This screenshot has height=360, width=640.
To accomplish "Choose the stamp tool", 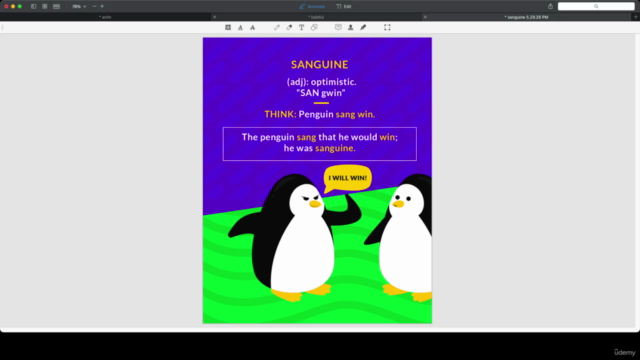I will [351, 27].
